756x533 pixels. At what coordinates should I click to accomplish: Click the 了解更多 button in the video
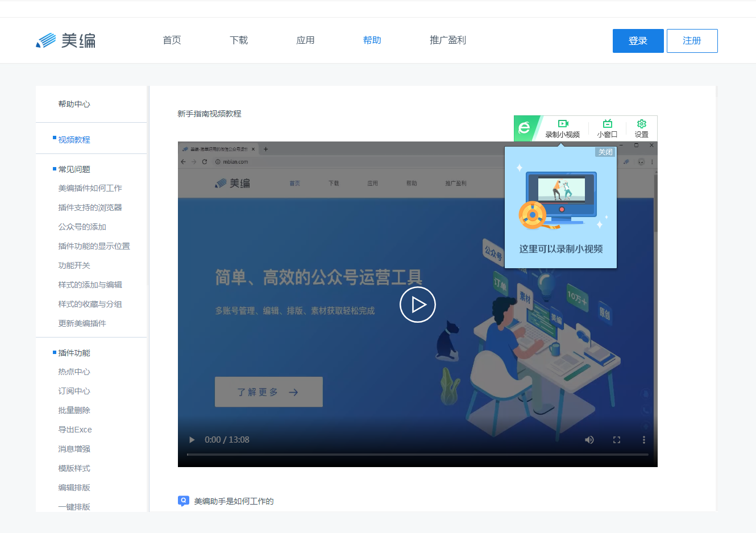[268, 392]
